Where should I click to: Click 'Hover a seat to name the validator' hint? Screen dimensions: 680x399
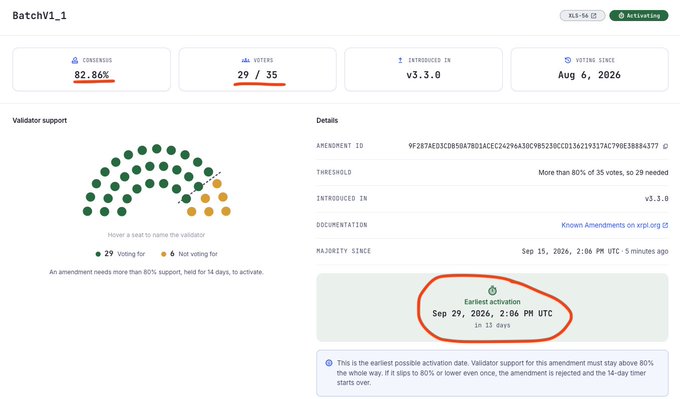click(x=156, y=235)
